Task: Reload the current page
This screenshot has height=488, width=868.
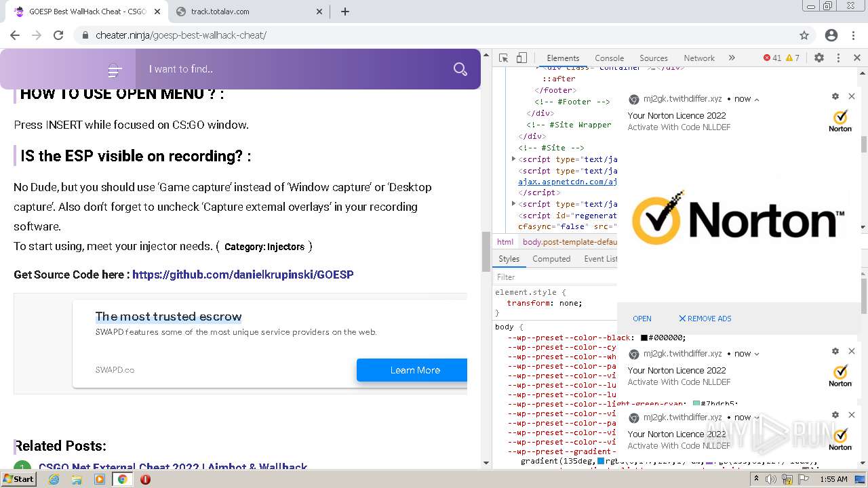Action: (58, 35)
